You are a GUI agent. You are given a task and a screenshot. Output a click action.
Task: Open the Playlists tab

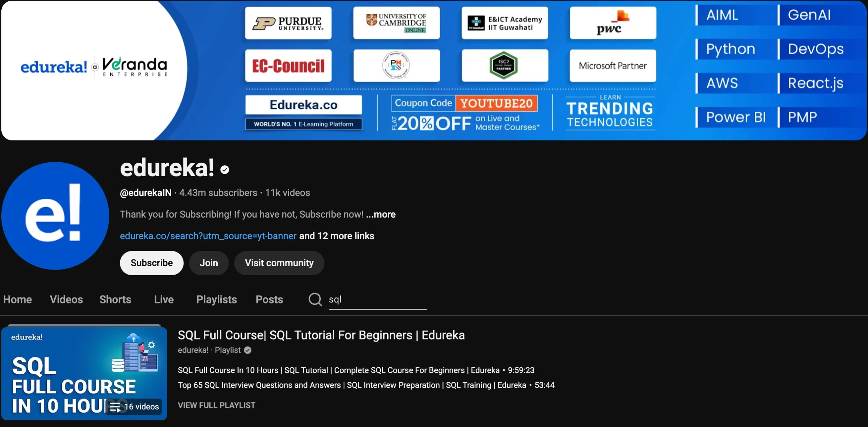click(x=216, y=299)
